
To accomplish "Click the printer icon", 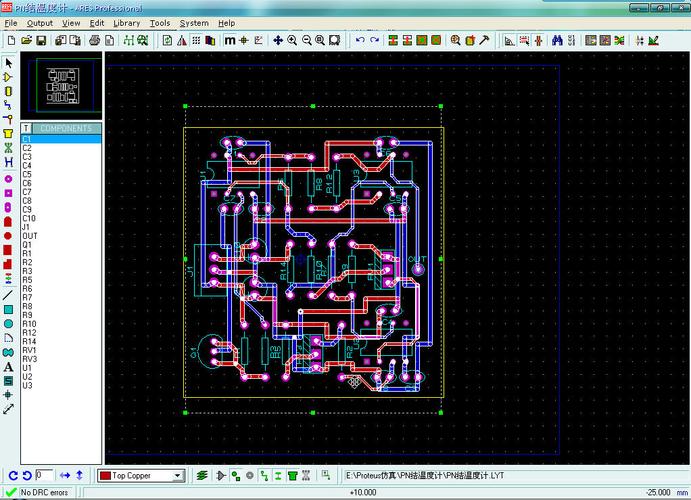I will pos(94,41).
